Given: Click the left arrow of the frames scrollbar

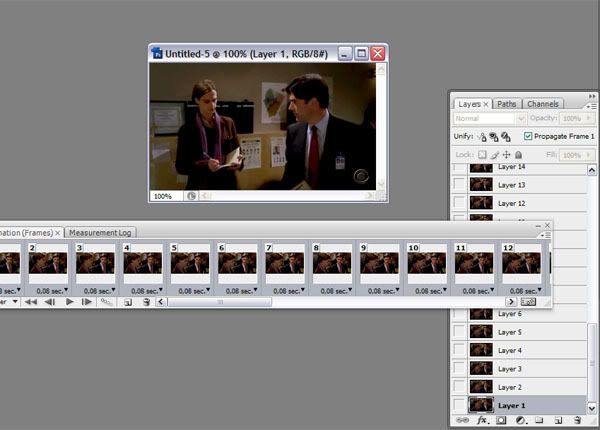Looking at the screenshot, I should (x=161, y=302).
